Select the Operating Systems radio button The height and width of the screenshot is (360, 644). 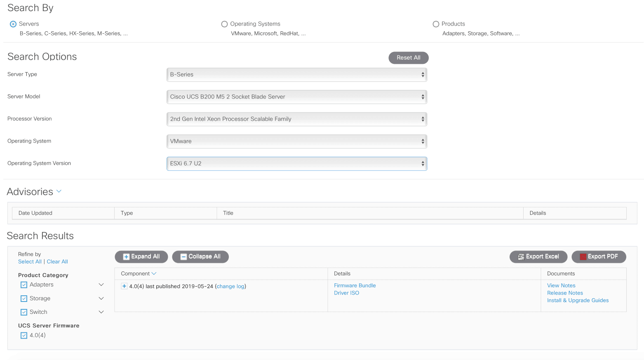tap(224, 24)
